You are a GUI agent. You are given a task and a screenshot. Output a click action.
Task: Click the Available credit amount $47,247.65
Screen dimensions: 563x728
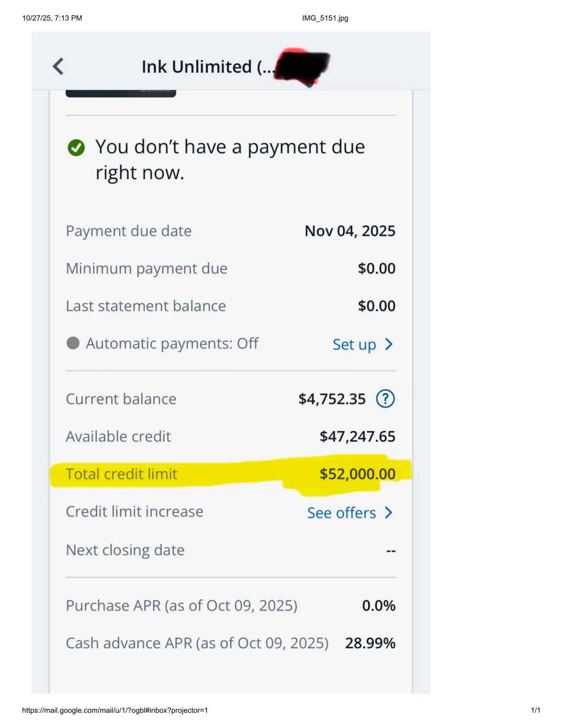coord(358,436)
